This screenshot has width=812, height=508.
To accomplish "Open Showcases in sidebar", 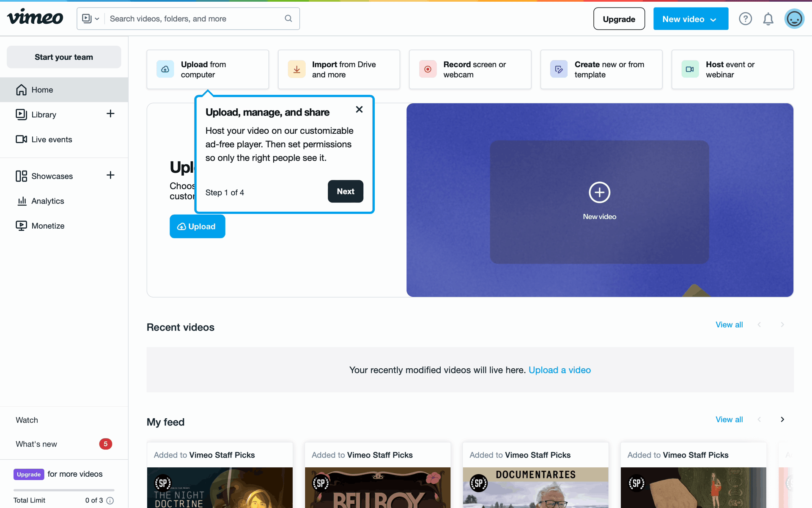I will coord(52,176).
